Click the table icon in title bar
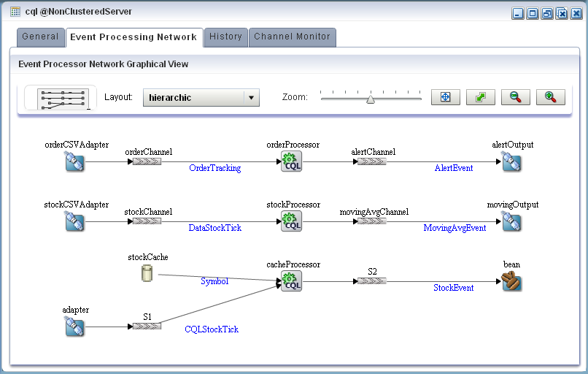 (15, 12)
